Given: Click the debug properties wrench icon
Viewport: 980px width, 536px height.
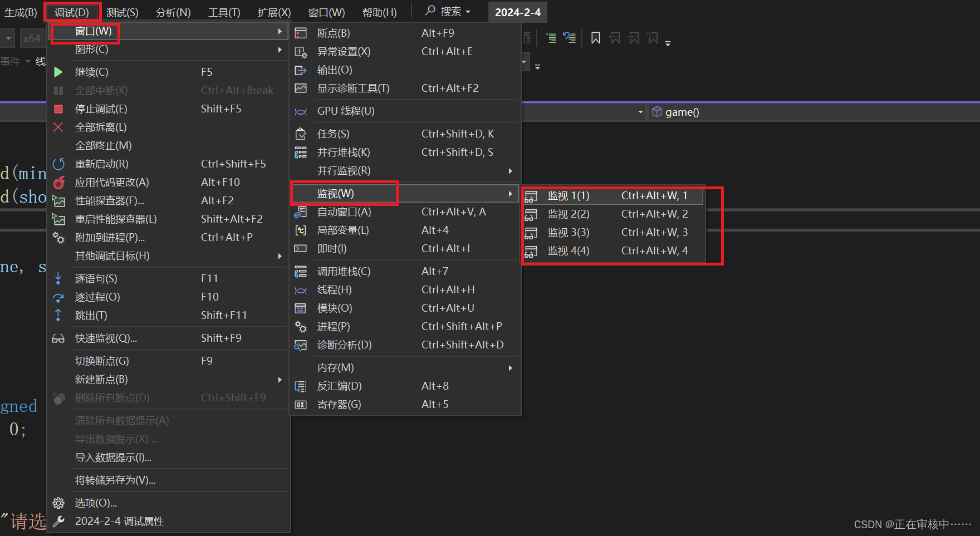Looking at the screenshot, I should [58, 522].
